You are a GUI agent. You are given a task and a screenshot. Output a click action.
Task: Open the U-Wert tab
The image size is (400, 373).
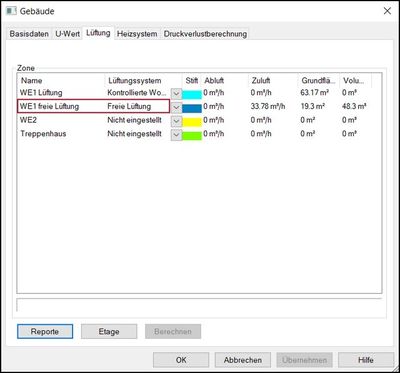67,34
